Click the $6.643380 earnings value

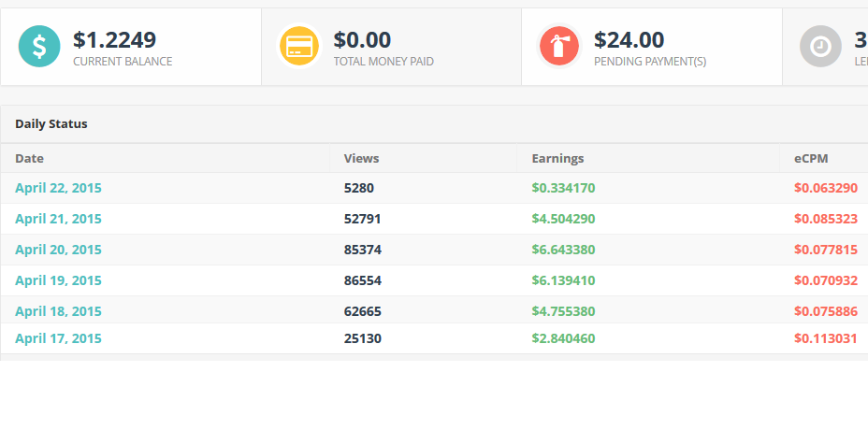click(x=563, y=250)
